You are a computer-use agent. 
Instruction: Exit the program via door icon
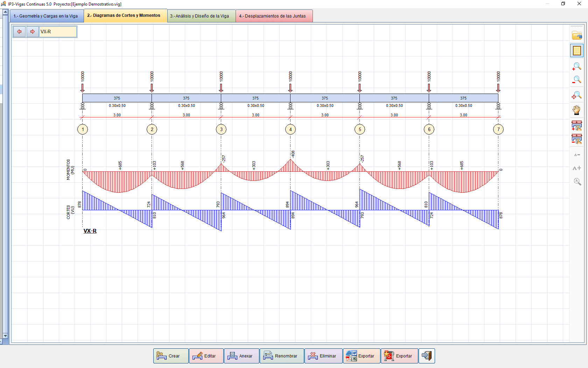(427, 356)
